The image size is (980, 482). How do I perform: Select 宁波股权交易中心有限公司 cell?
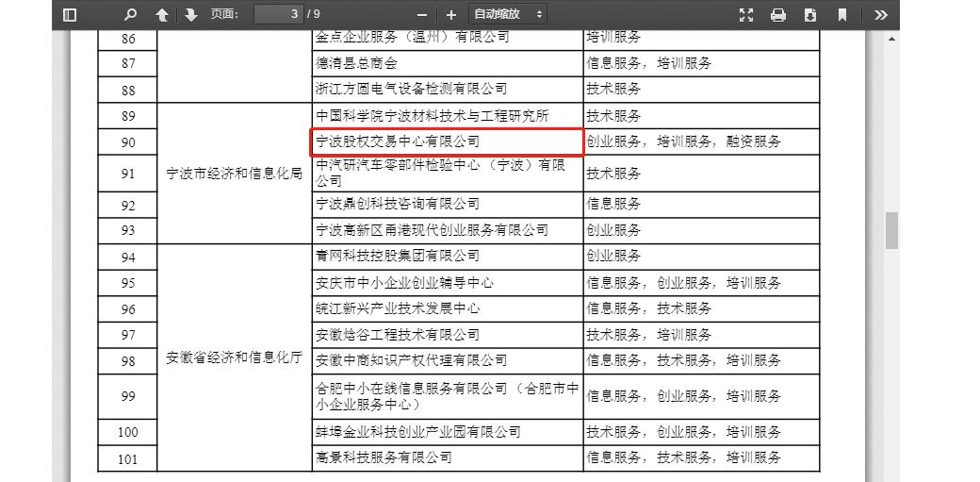tap(448, 142)
